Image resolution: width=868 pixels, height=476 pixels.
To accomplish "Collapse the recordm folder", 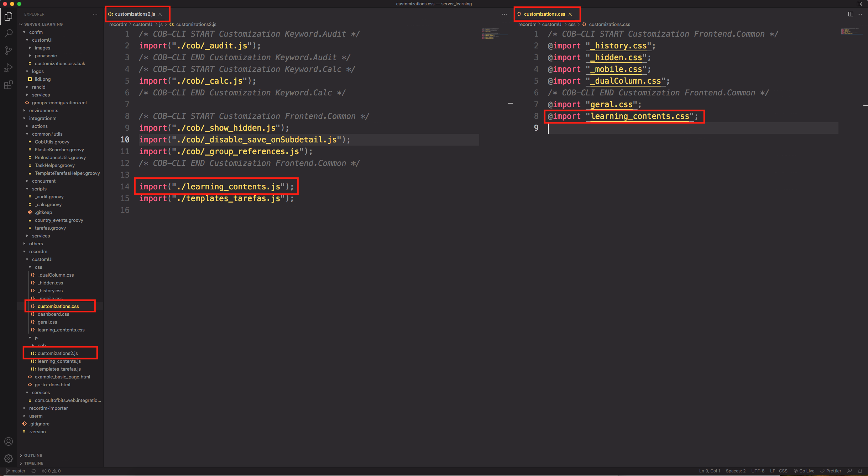I will pos(38,251).
